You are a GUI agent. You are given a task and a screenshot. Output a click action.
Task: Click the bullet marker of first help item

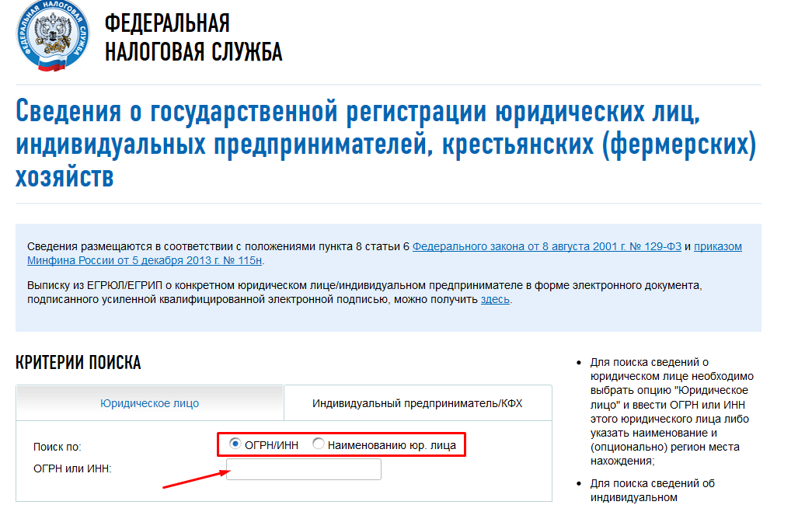579,363
